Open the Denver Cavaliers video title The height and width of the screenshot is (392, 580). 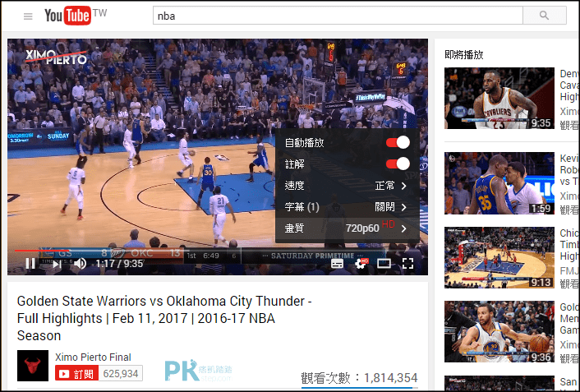tap(569, 85)
